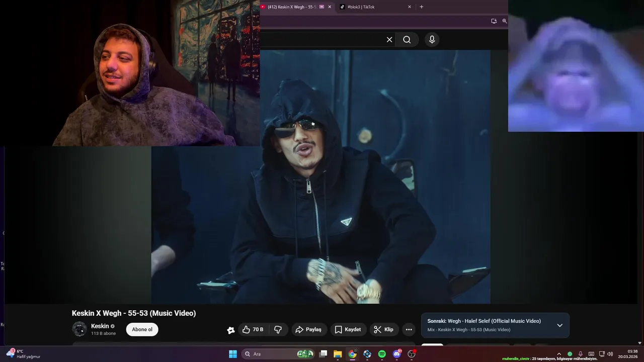644x362 pixels.
Task: Click the taskbar Ara search box
Action: [x=278, y=354]
